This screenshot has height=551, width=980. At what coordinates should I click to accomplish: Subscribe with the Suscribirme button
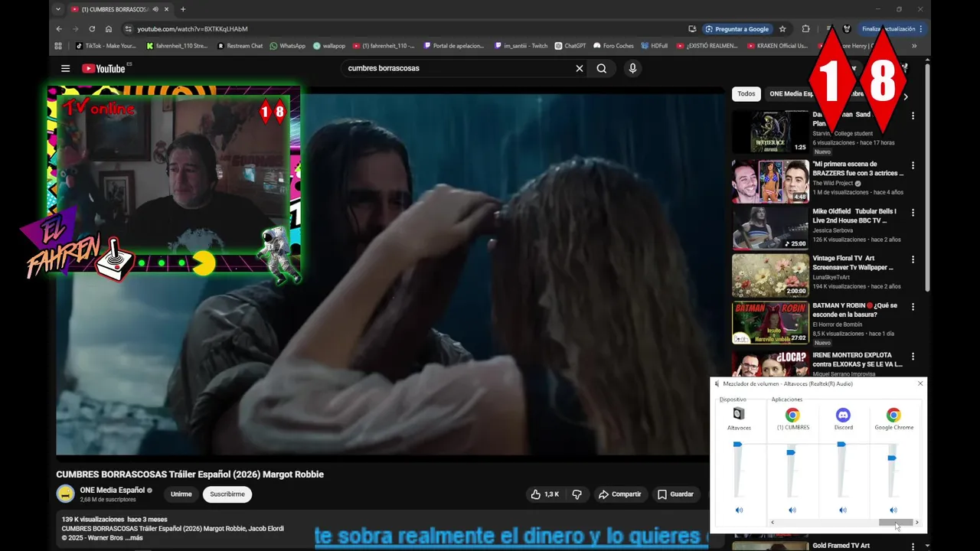227,494
